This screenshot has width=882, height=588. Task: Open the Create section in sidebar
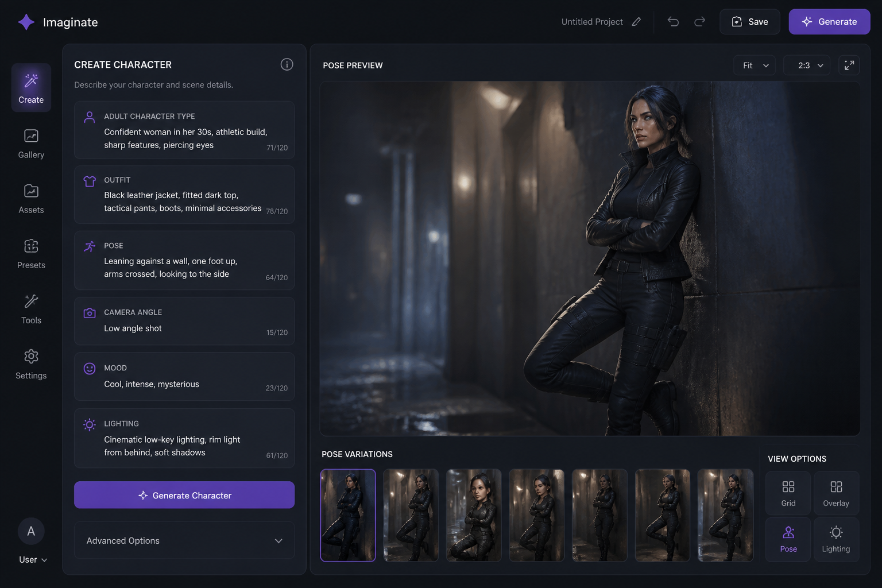31,87
